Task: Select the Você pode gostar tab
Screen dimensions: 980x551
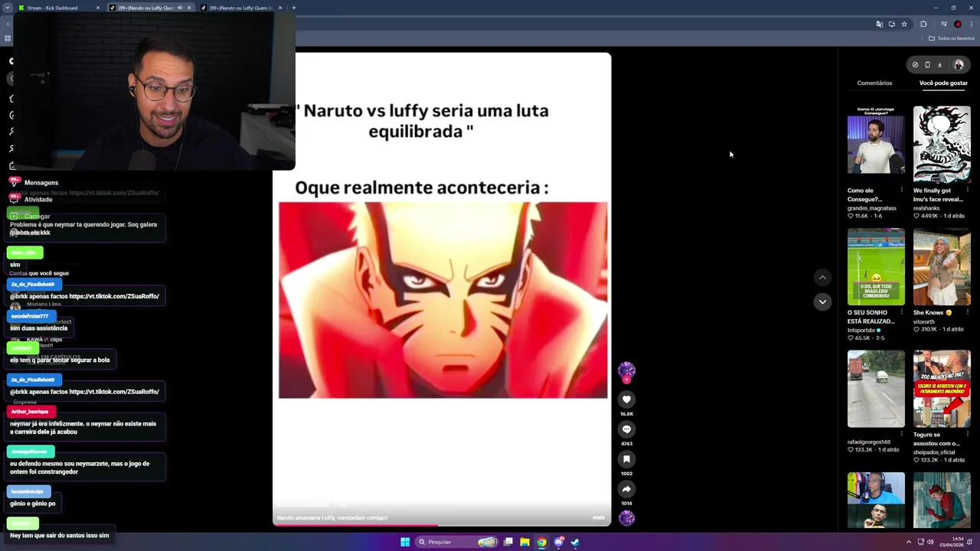Action: (x=943, y=83)
